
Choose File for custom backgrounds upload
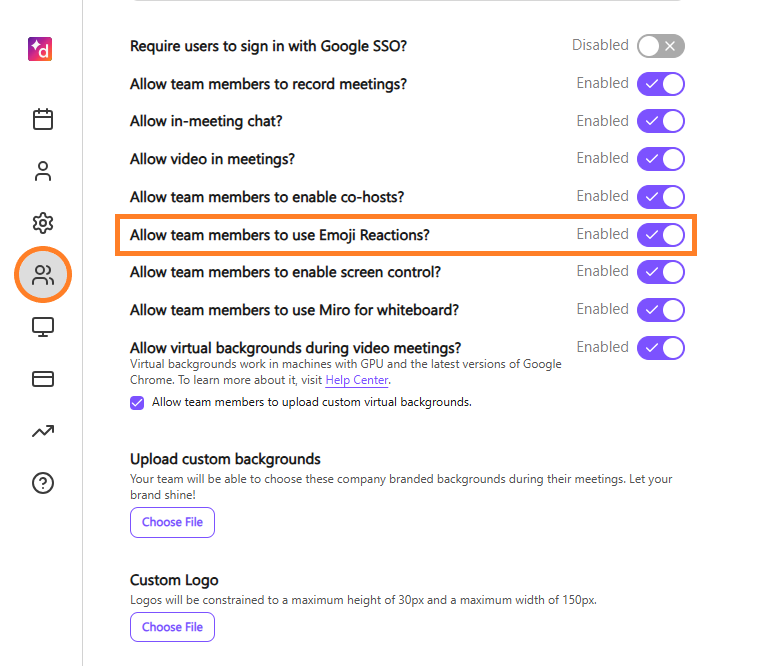(172, 522)
